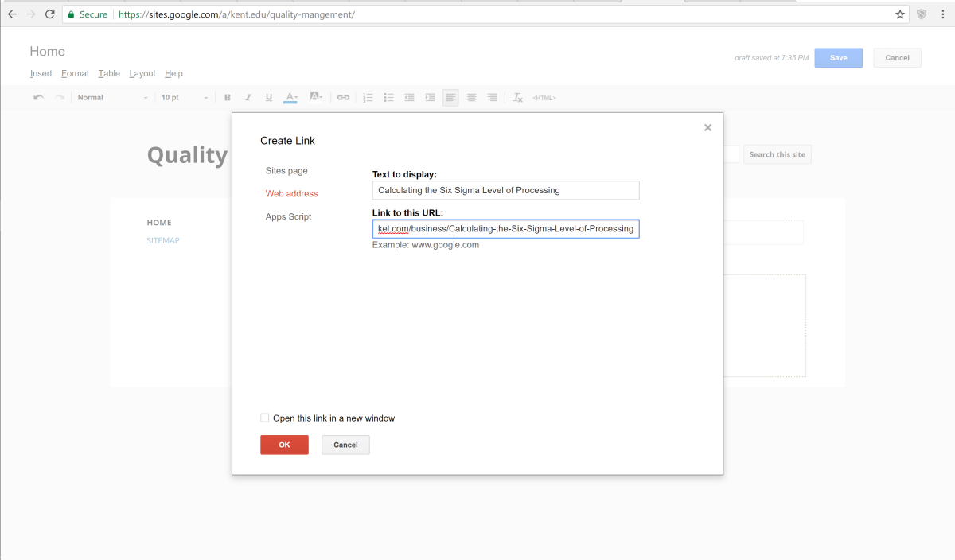Click the undo arrow icon
Viewport: 955px width, 560px height.
(x=38, y=98)
